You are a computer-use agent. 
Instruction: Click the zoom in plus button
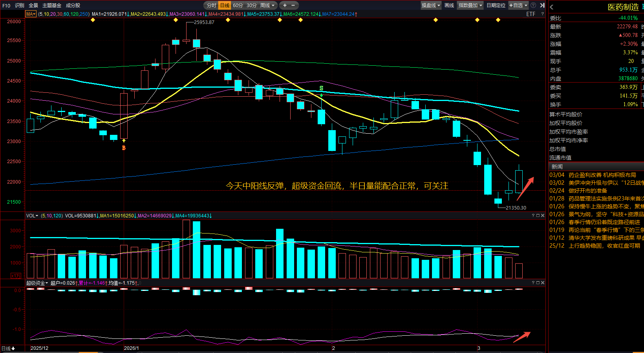285,5
